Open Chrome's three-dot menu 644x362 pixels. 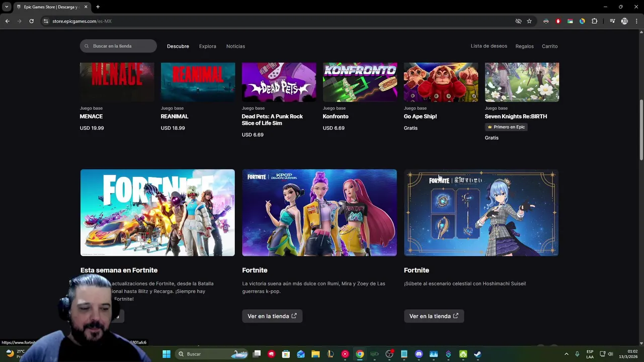tap(635, 21)
